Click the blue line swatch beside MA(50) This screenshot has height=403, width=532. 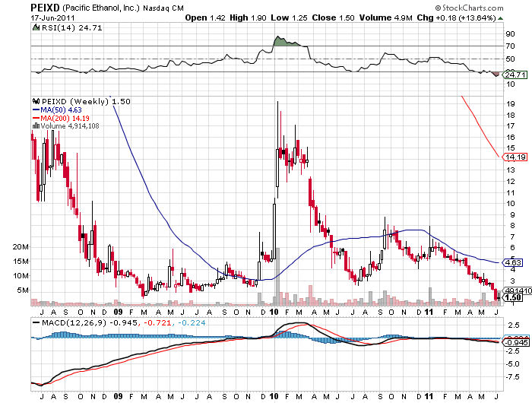tap(36, 109)
